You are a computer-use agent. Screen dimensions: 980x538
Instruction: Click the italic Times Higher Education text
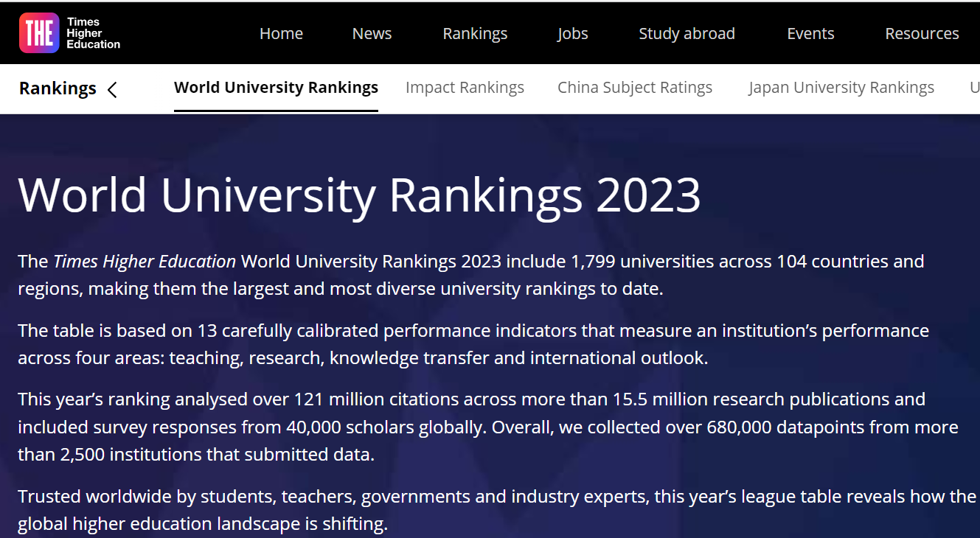coord(145,262)
